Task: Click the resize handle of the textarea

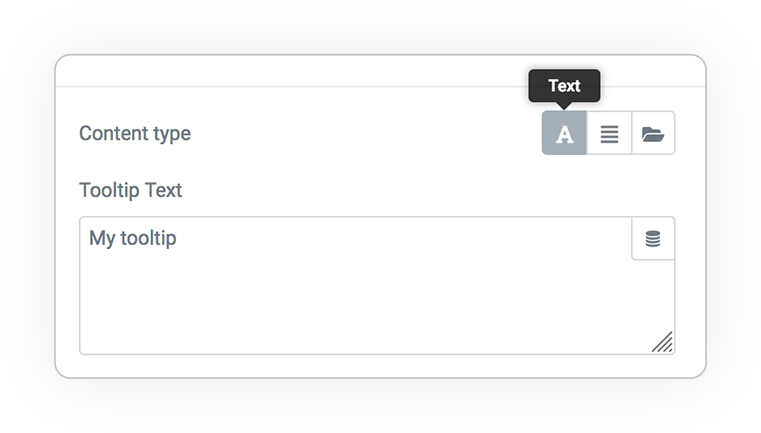Action: tap(663, 342)
